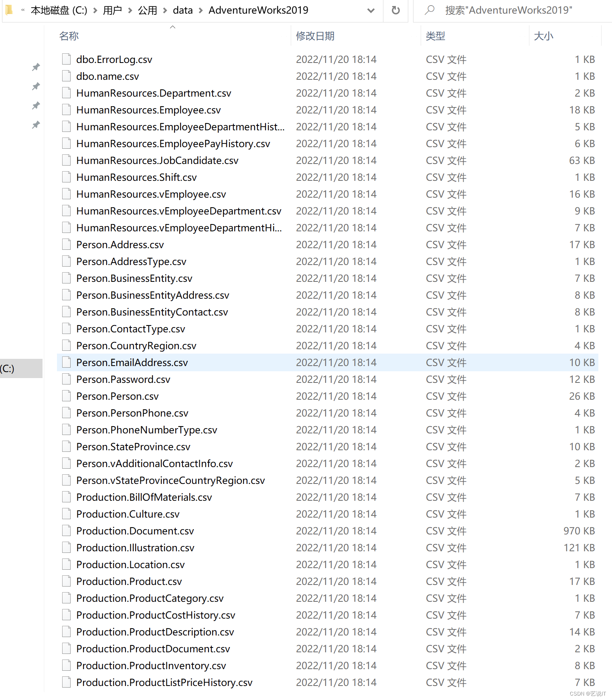The width and height of the screenshot is (612, 700).
Task: Select the file name Production.ProductCategory.csv
Action: (x=150, y=598)
